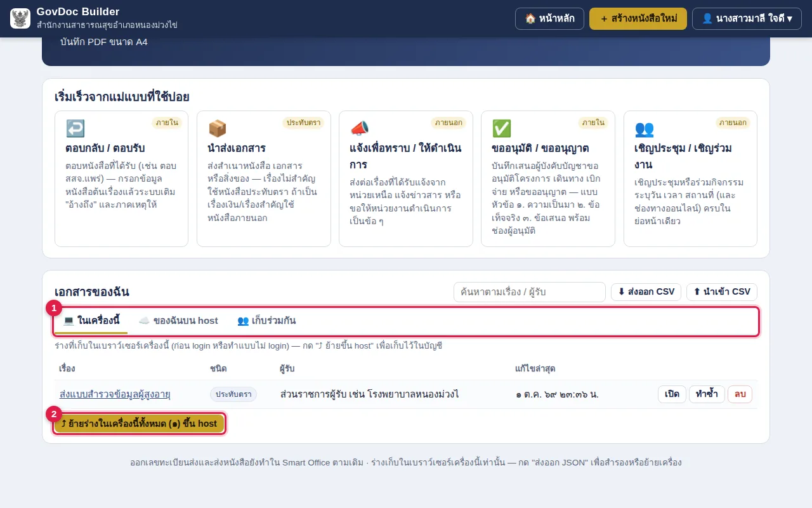Image resolution: width=812 pixels, height=508 pixels.
Task: Click the ภายใน badge on ตอบกลับ / ตอบรับ card
Action: point(167,123)
